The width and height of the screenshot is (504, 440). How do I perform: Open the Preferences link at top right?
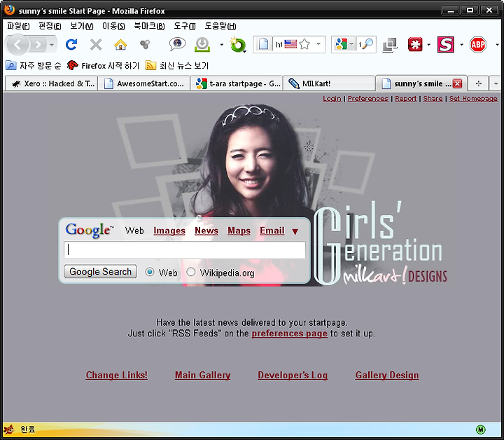coord(368,98)
